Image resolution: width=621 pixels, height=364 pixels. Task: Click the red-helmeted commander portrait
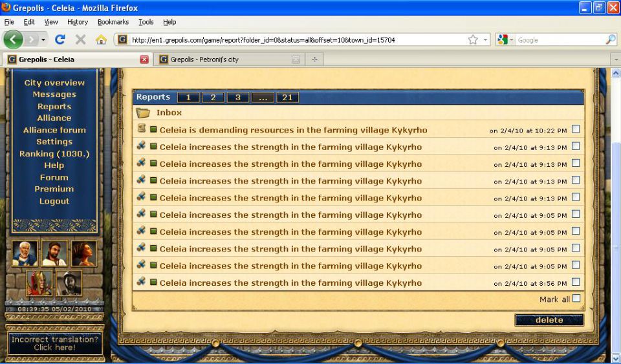(39, 283)
